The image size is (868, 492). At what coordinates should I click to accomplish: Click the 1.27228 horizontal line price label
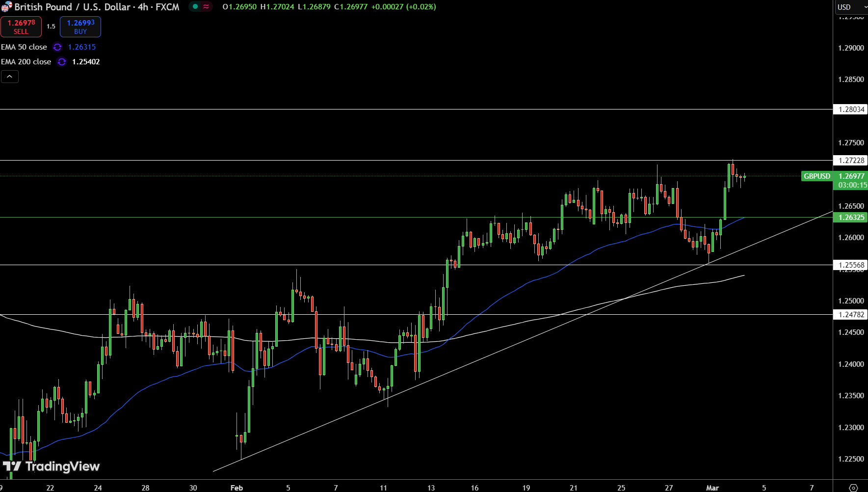click(x=851, y=161)
